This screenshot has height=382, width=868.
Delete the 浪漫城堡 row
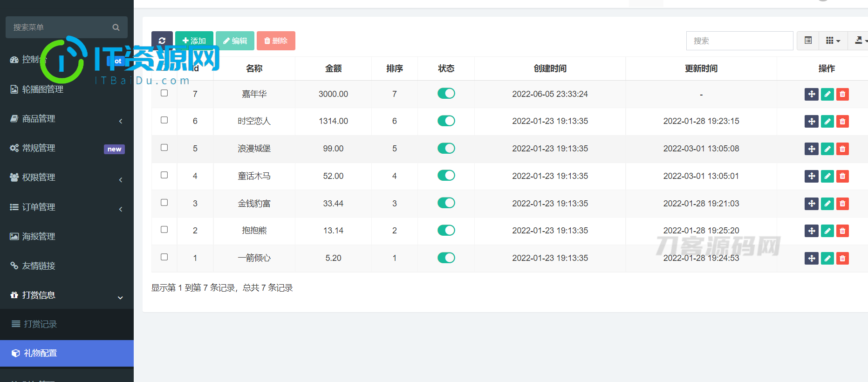tap(842, 149)
